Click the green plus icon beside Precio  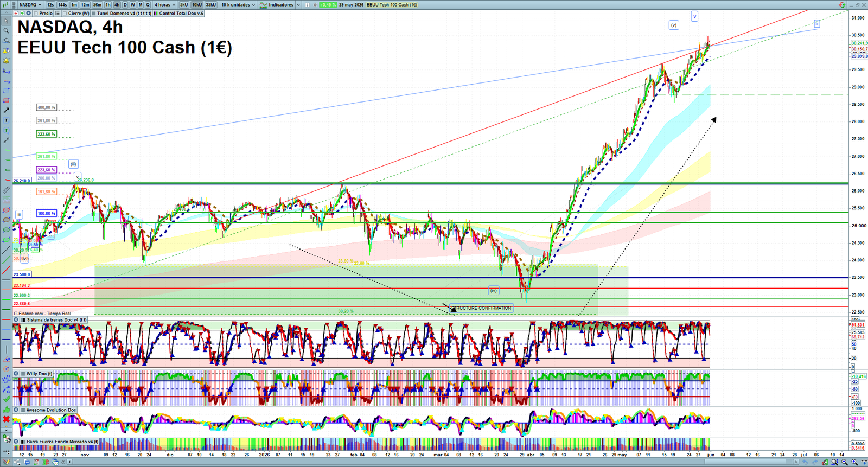pos(22,13)
